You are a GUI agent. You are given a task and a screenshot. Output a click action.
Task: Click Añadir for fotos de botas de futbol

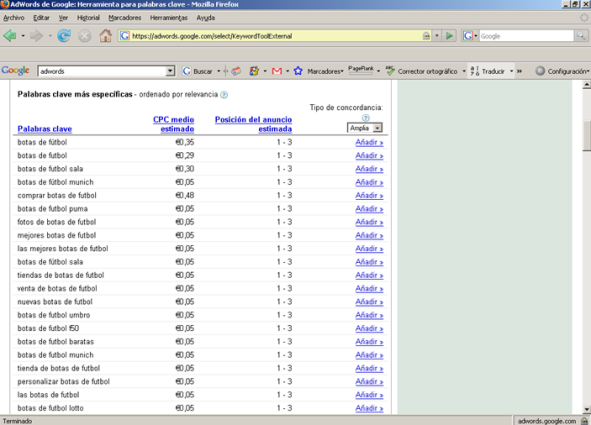369,222
